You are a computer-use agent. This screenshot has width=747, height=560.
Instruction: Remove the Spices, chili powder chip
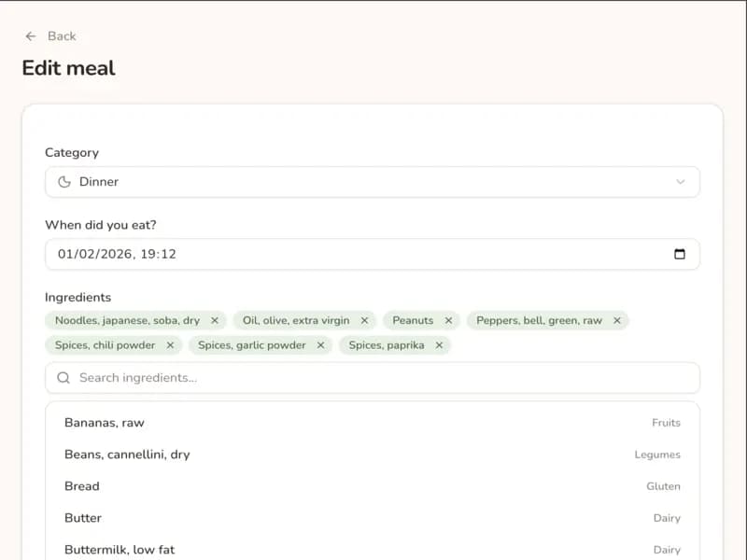click(170, 345)
